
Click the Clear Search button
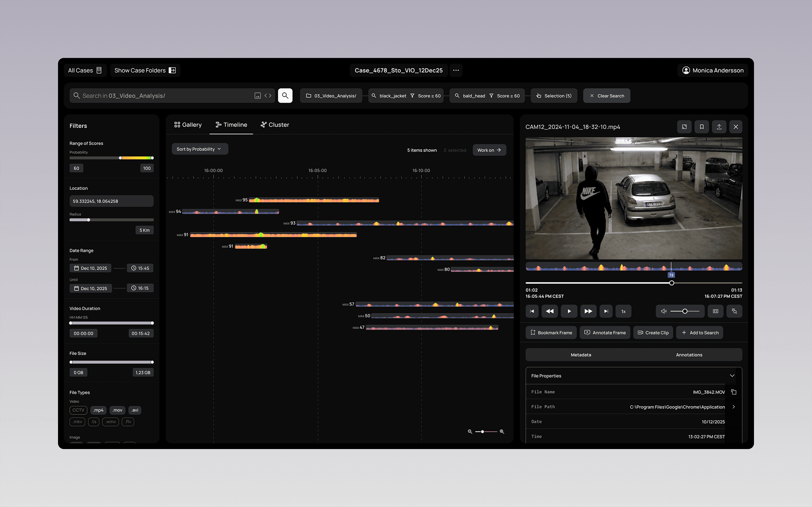607,96
